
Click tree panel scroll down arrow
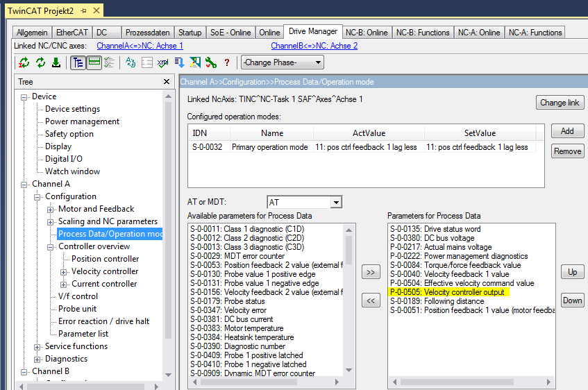pos(169,375)
